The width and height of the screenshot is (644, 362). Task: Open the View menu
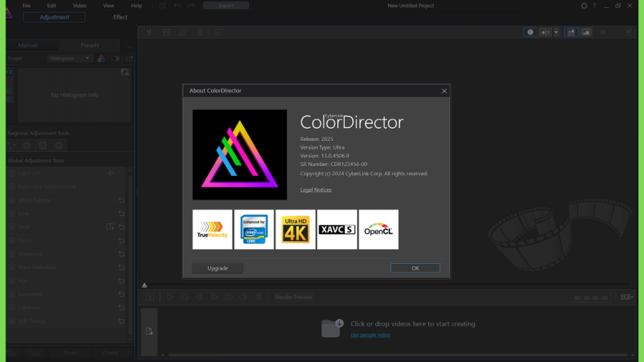click(108, 6)
